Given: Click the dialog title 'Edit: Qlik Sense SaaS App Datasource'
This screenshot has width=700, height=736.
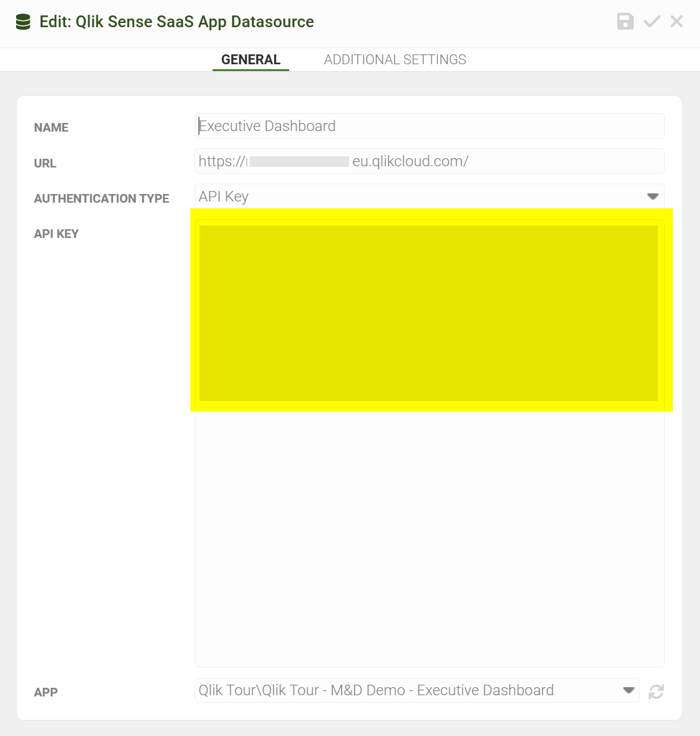Looking at the screenshot, I should tap(177, 22).
